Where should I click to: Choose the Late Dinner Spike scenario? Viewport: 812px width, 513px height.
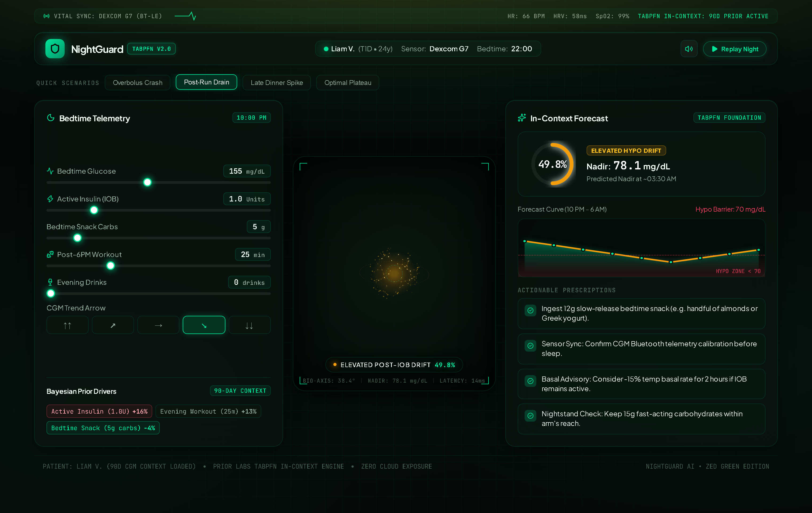277,83
